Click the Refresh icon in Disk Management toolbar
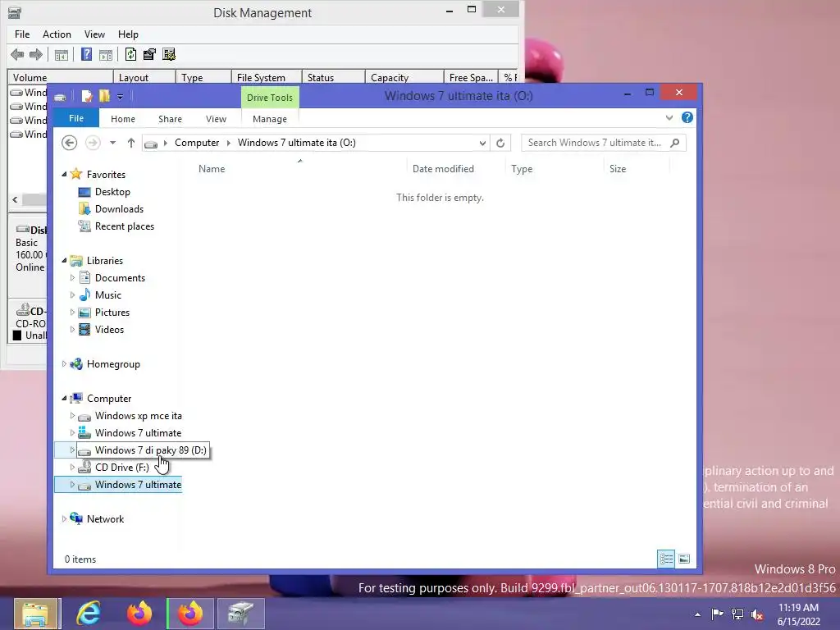 [130, 54]
